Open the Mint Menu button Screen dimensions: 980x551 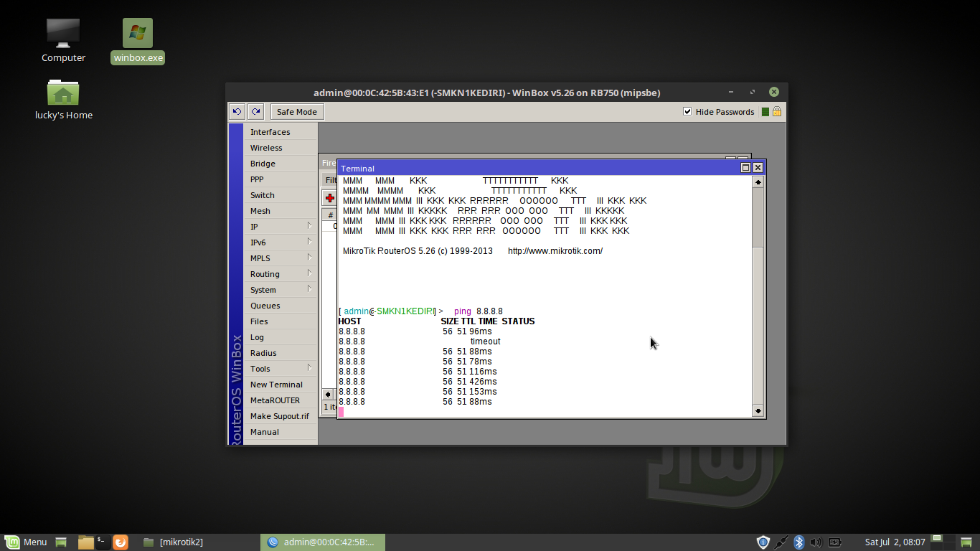point(27,542)
